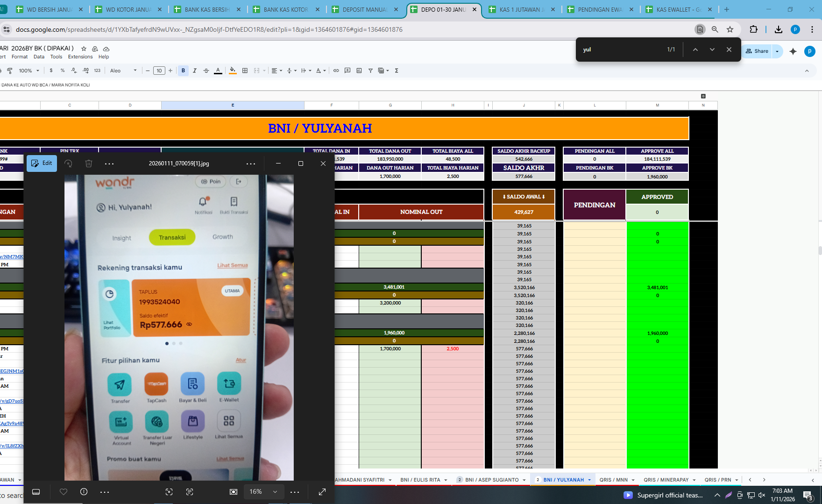The height and width of the screenshot is (504, 822).
Task: Toggle italic formatting in Sheets toolbar
Action: coord(195,71)
